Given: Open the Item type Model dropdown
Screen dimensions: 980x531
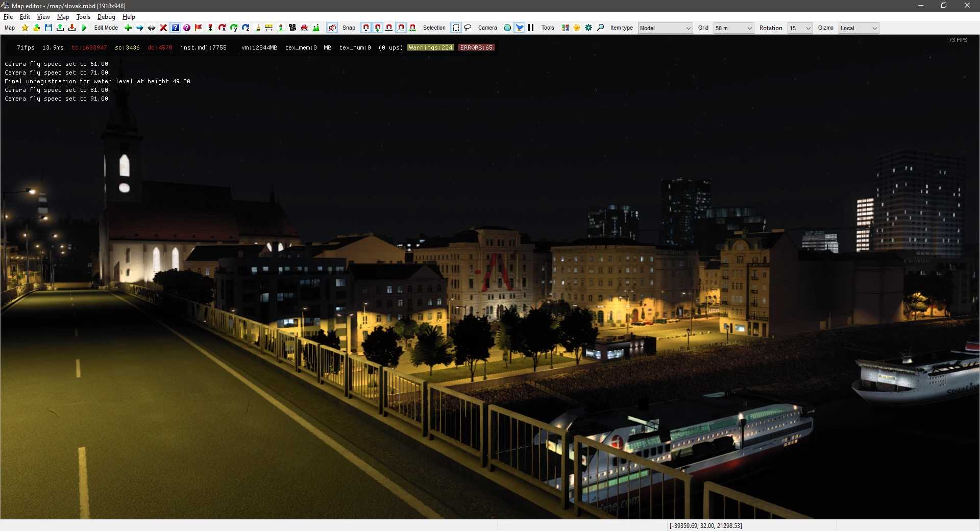Looking at the screenshot, I should pos(665,28).
